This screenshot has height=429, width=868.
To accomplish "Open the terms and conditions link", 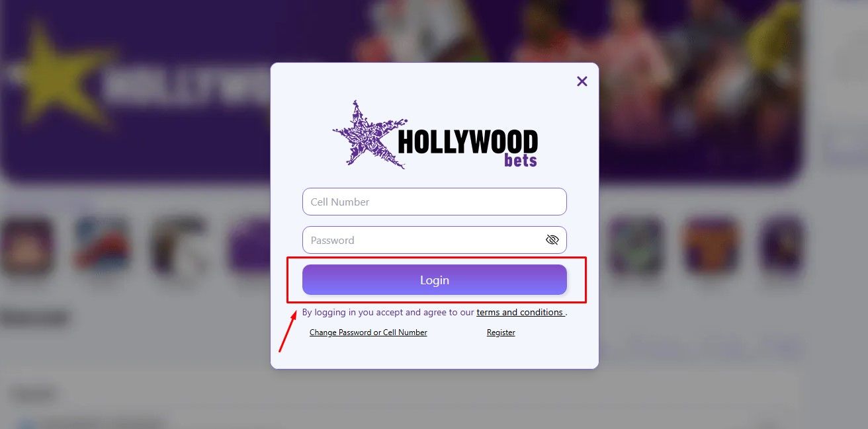I will pos(521,312).
